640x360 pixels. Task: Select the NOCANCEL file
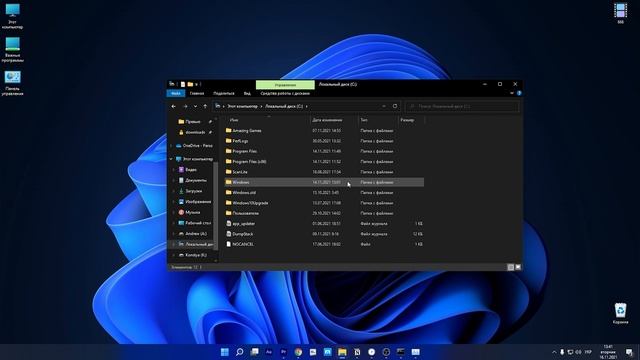click(242, 244)
